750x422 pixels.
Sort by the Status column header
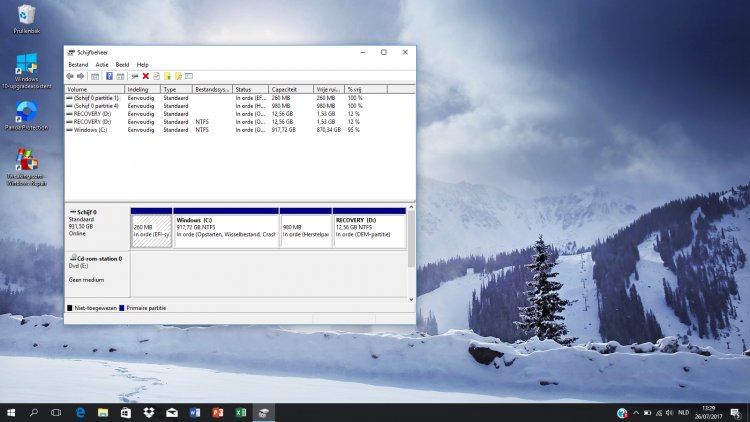coord(244,89)
